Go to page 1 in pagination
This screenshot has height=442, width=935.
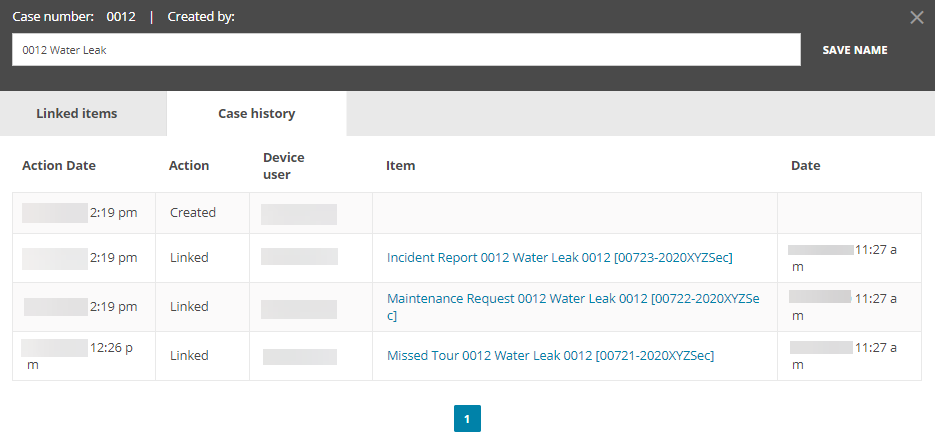coord(467,418)
